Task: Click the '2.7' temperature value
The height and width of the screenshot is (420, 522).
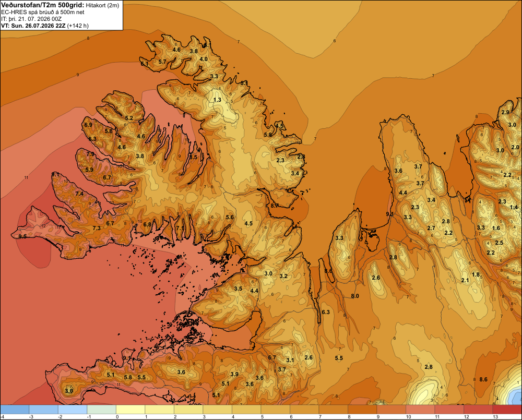Action: tap(431, 229)
